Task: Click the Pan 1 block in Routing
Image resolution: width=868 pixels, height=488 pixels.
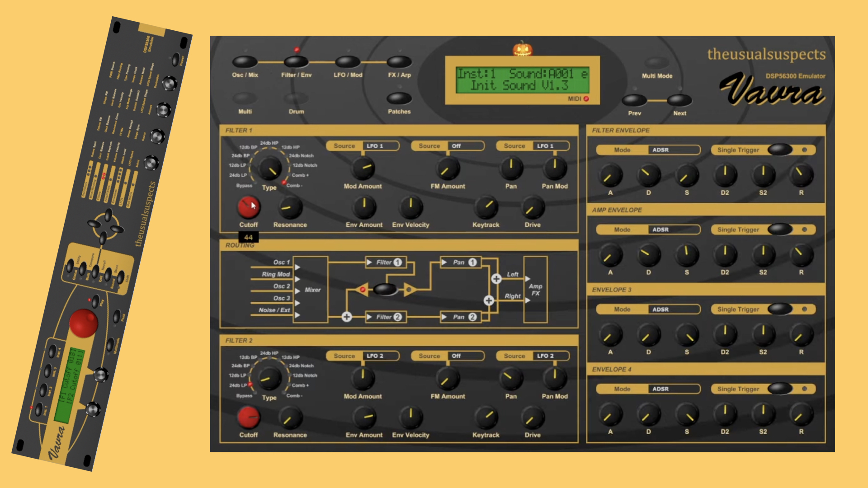Action: (461, 263)
